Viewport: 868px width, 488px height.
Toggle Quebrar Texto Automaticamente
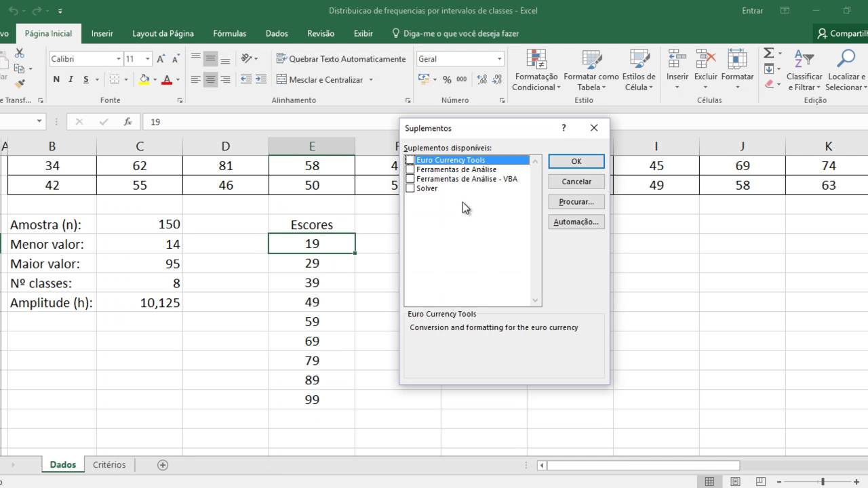pyautogui.click(x=341, y=59)
